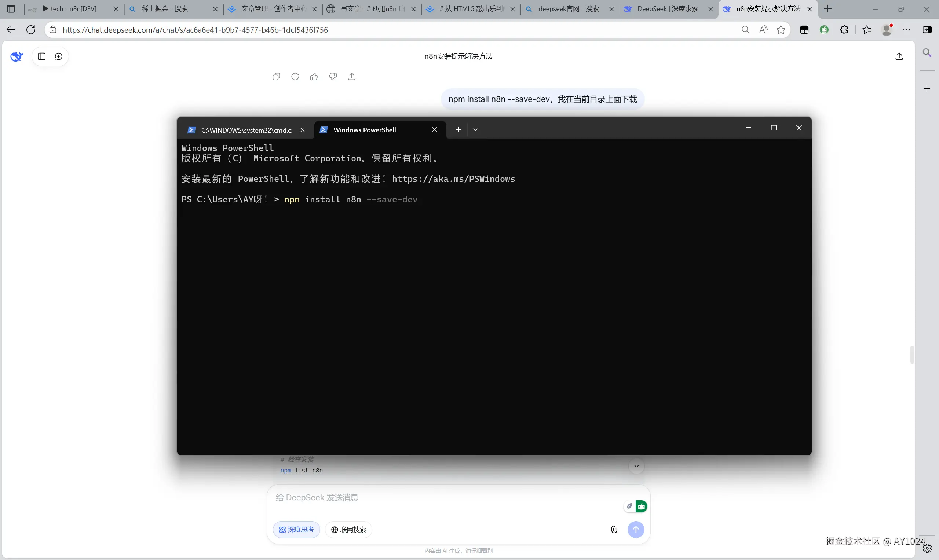Expand the collapsed code block chevron
This screenshot has width=939, height=560.
coord(636,466)
